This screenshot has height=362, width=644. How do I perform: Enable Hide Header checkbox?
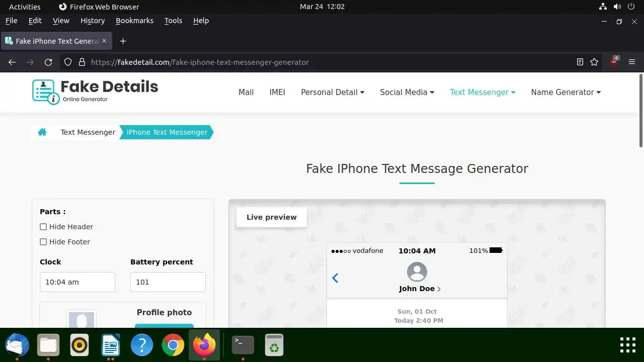click(x=43, y=227)
